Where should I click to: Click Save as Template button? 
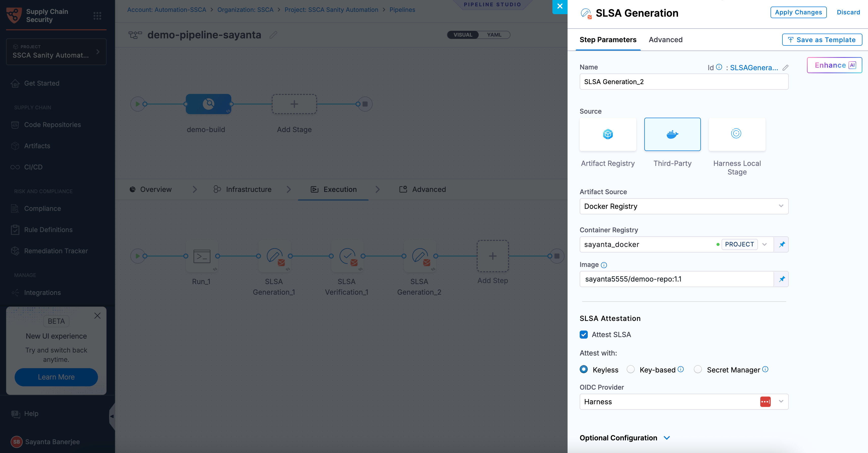click(x=822, y=40)
